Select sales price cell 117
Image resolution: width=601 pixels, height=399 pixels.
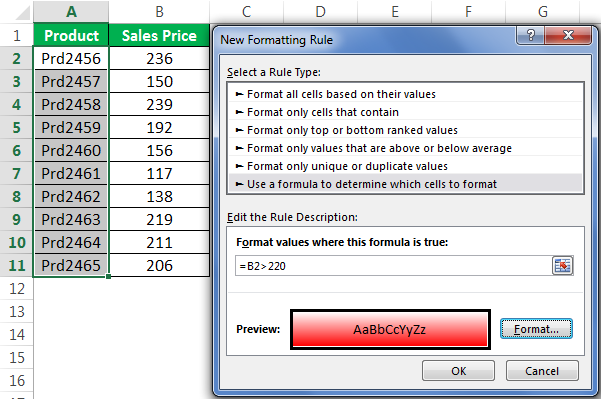click(x=159, y=173)
